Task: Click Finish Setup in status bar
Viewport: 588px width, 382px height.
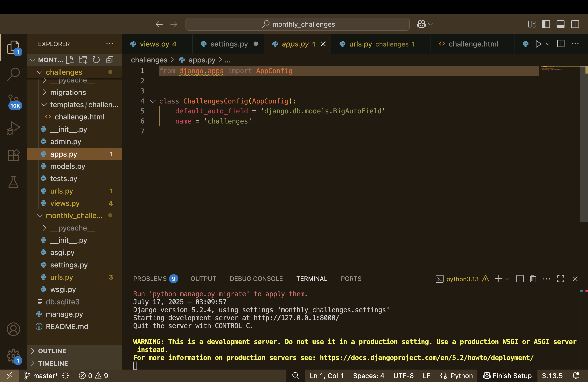Action: coord(507,376)
